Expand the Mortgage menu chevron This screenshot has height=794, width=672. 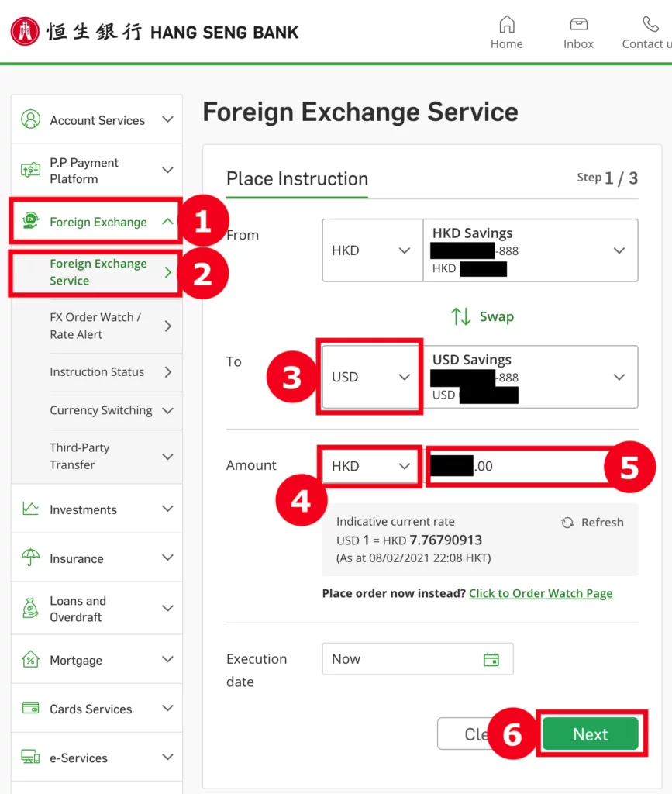pos(167,659)
